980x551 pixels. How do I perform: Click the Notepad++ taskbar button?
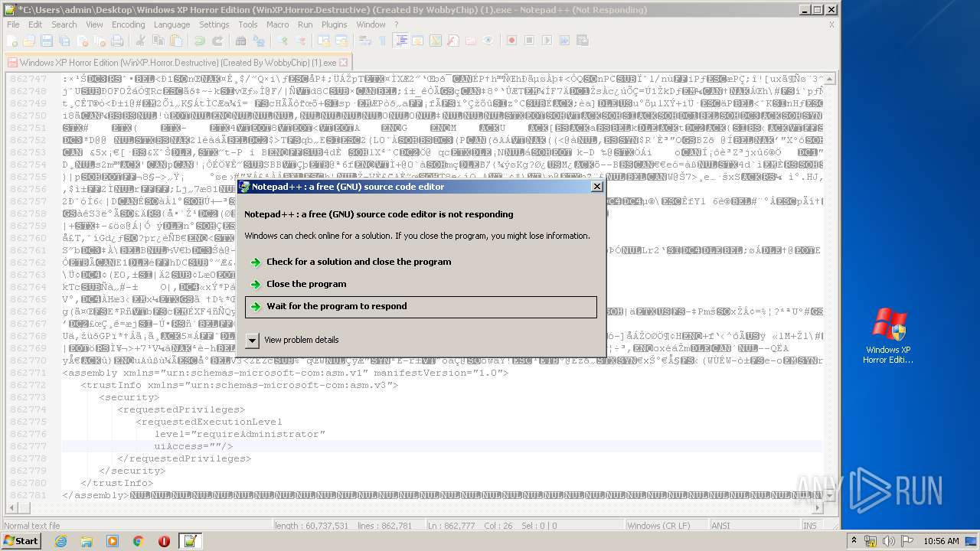[190, 541]
